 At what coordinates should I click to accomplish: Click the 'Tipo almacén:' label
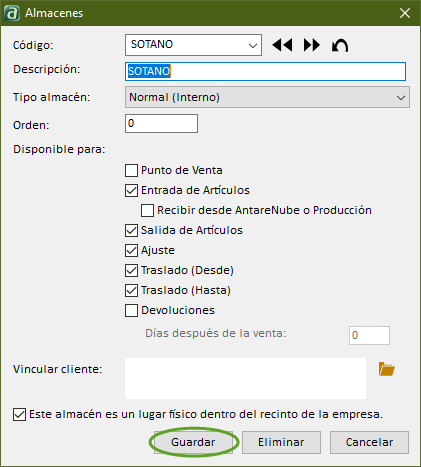click(52, 97)
